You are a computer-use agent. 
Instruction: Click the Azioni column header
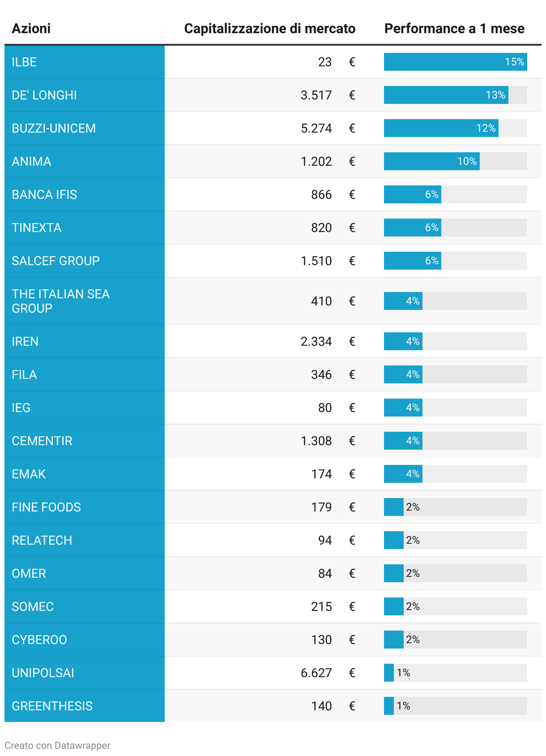[x=31, y=28]
